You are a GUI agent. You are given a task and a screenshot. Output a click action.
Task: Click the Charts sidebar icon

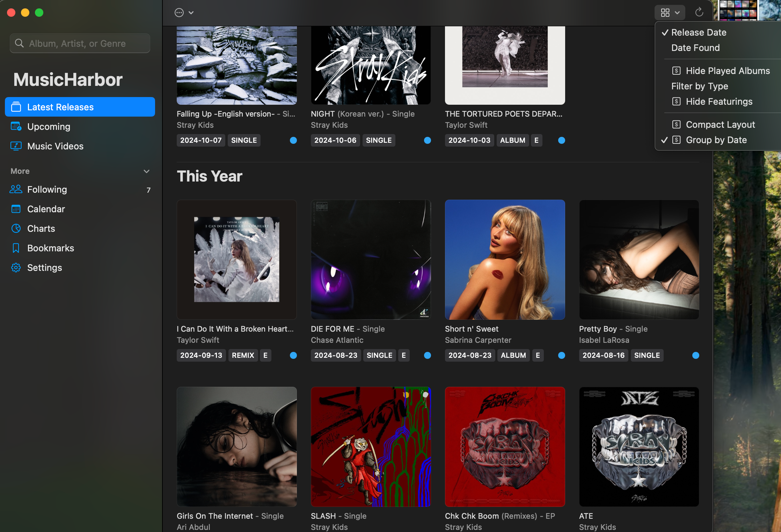tap(16, 228)
